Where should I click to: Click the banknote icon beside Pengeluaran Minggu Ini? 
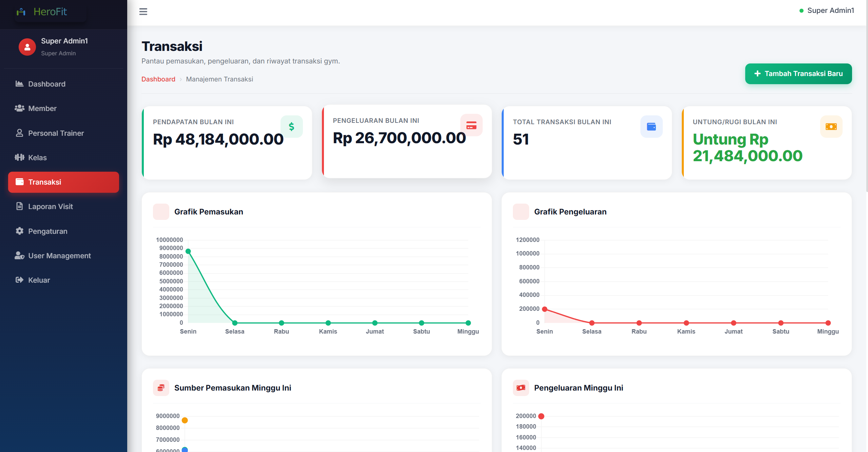click(x=521, y=388)
